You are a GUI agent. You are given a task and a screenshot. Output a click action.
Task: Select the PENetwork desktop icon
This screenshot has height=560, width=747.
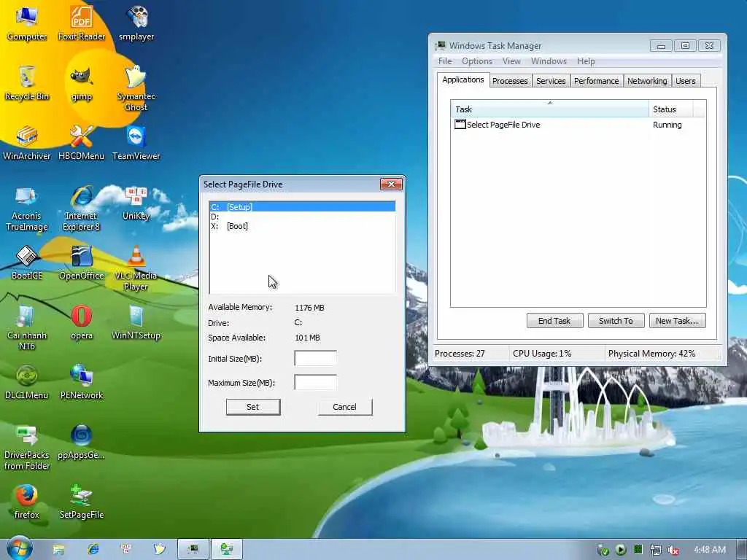pos(82,382)
